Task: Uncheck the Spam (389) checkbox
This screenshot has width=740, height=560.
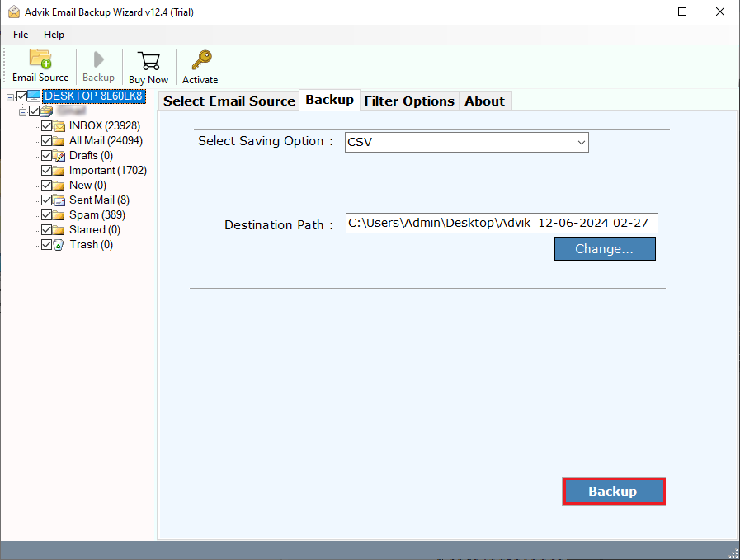Action: (x=46, y=215)
